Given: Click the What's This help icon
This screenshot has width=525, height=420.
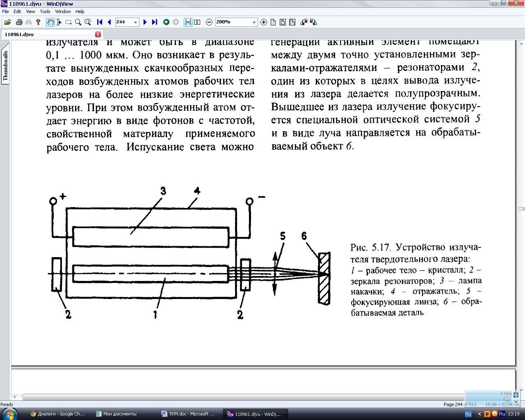Looking at the screenshot, I should 38,22.
